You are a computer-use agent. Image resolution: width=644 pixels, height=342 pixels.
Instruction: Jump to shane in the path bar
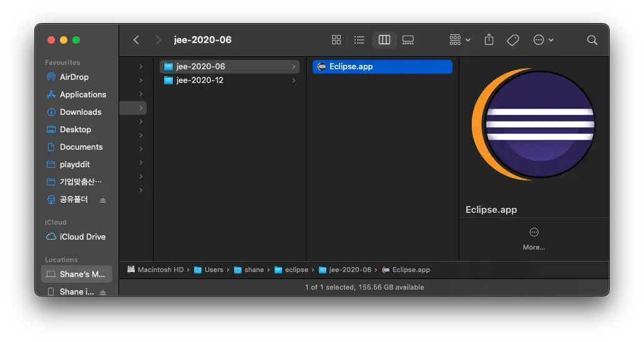point(249,270)
